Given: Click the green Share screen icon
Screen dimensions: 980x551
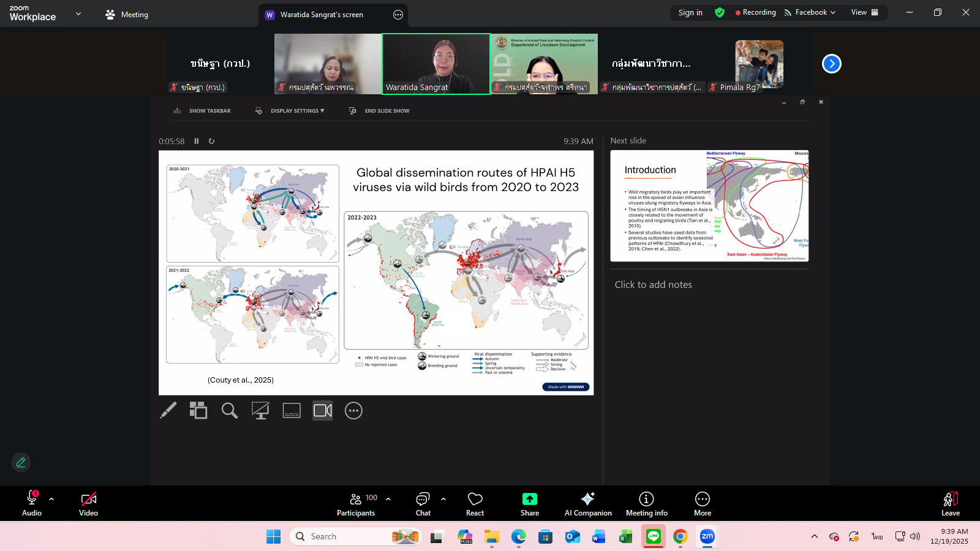Looking at the screenshot, I should click(x=529, y=499).
